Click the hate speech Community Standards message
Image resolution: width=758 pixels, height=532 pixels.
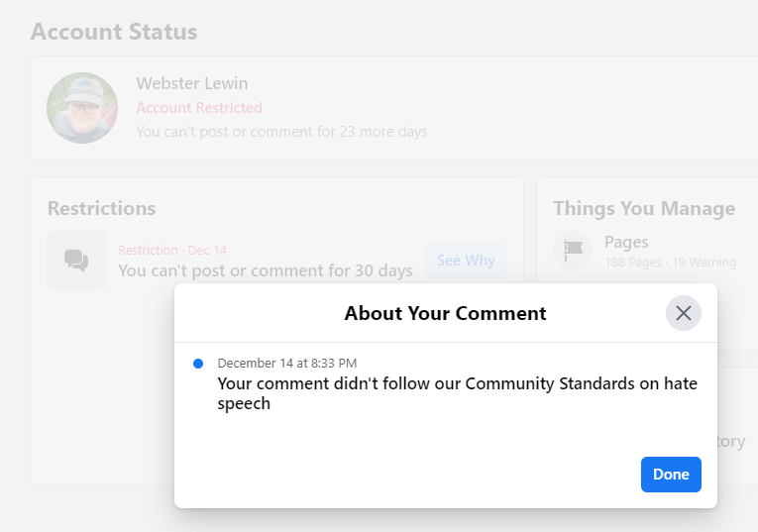pyautogui.click(x=458, y=393)
